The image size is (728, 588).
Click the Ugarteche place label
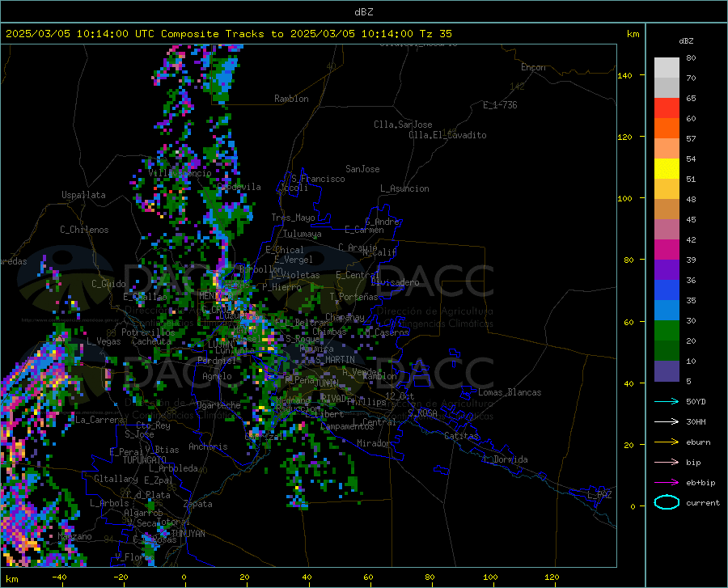pyautogui.click(x=218, y=405)
